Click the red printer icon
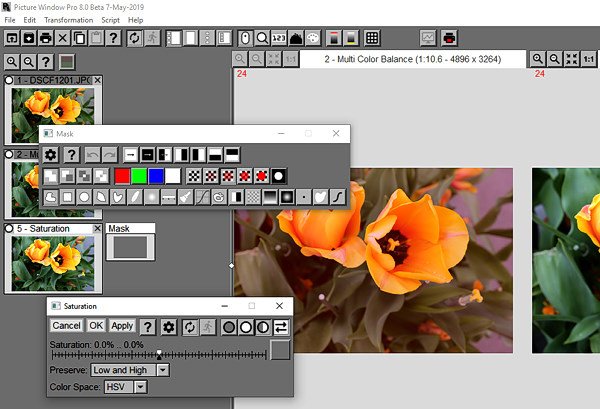Screen dimensions: 600x409 [449, 38]
